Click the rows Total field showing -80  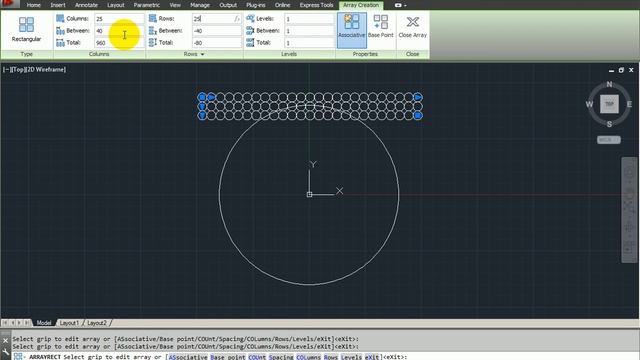217,42
